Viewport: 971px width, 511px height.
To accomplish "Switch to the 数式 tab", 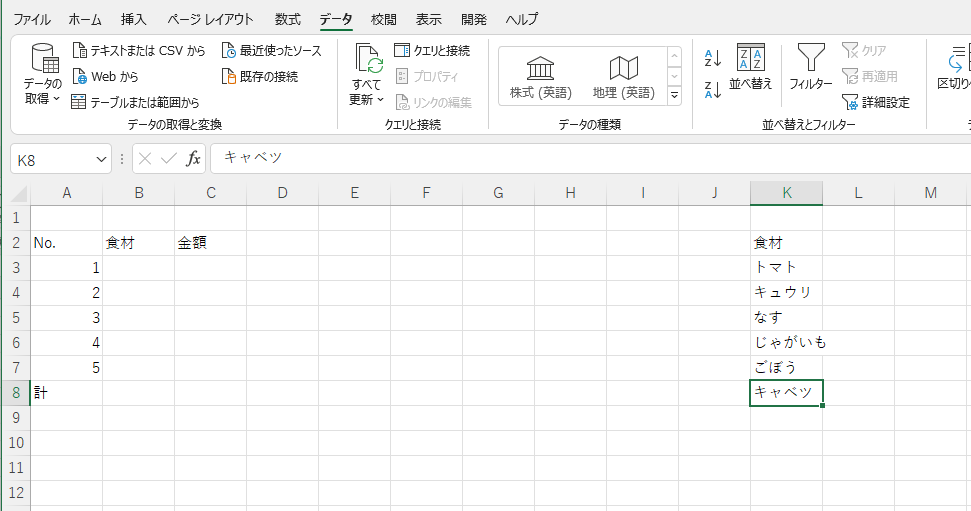I will pyautogui.click(x=288, y=19).
